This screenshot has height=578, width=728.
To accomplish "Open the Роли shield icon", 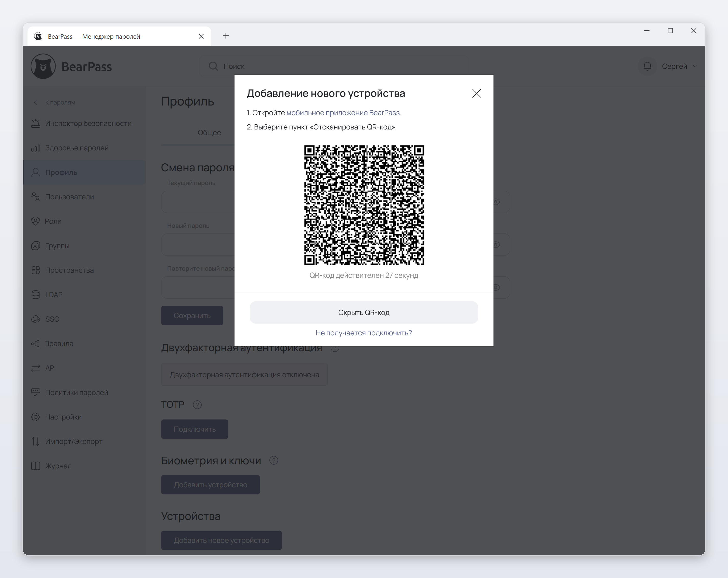I will click(35, 221).
